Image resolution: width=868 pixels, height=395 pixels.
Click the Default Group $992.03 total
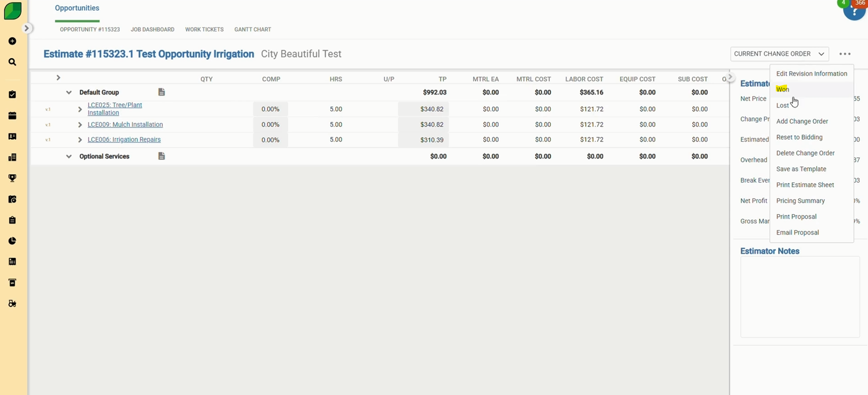434,92
